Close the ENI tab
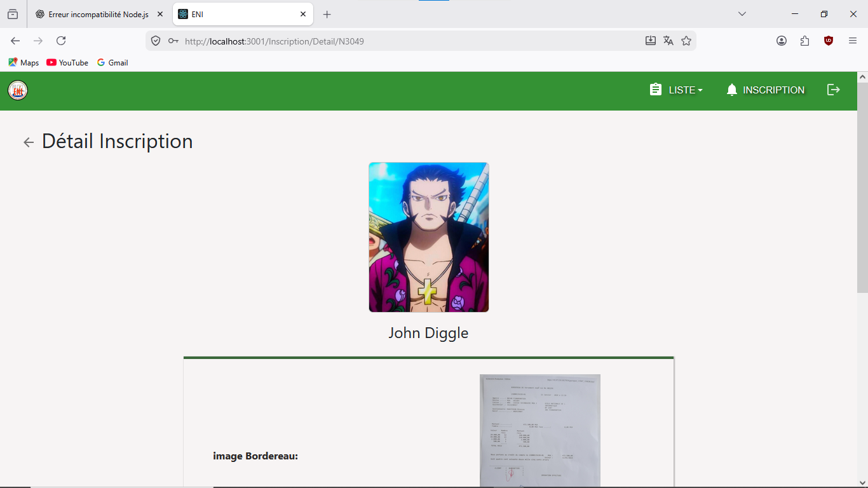 click(x=303, y=14)
